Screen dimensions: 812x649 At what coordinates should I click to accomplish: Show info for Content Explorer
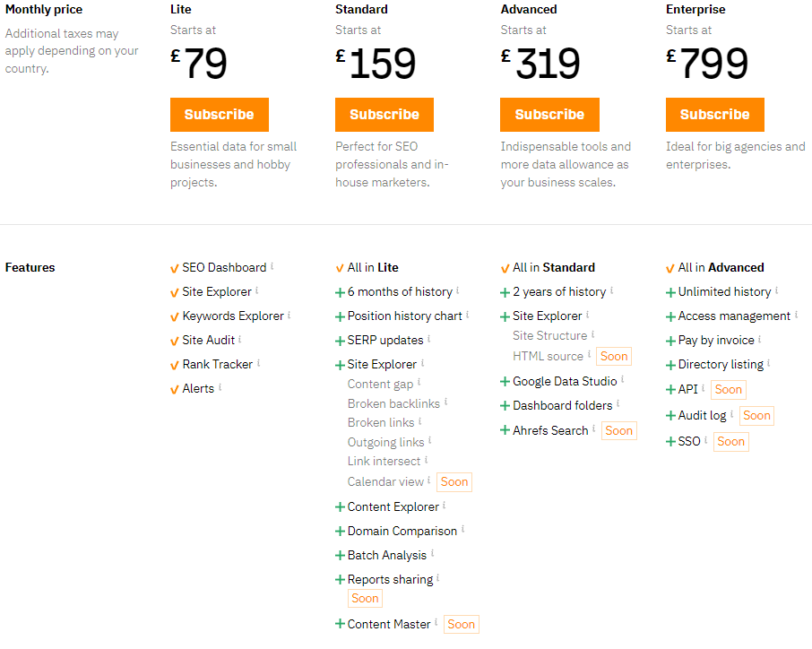click(445, 506)
